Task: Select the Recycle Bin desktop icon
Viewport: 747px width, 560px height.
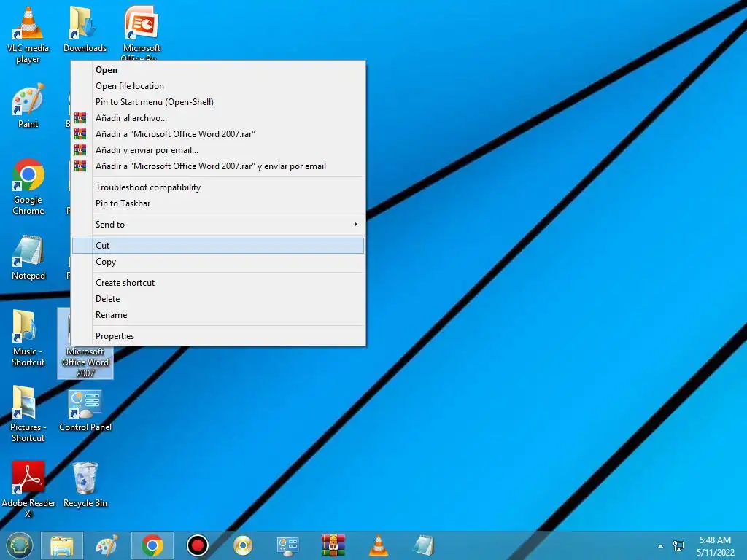Action: coord(85,485)
